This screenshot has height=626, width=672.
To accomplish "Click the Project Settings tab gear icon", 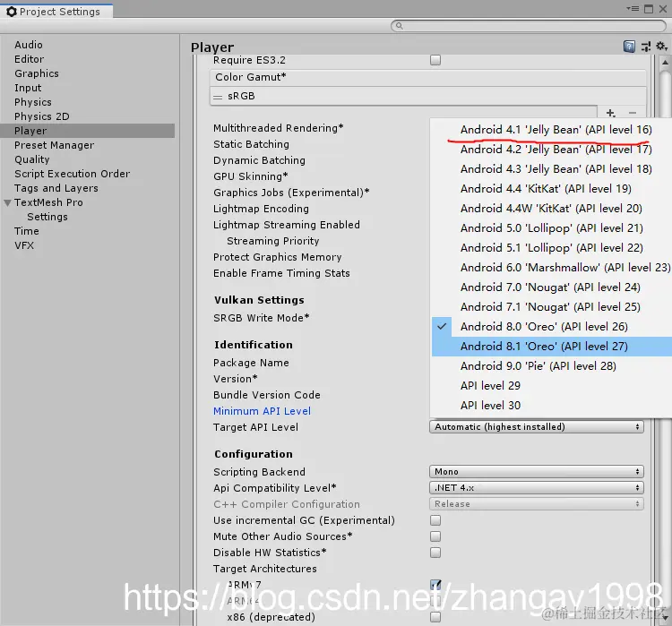I will 12,12.
